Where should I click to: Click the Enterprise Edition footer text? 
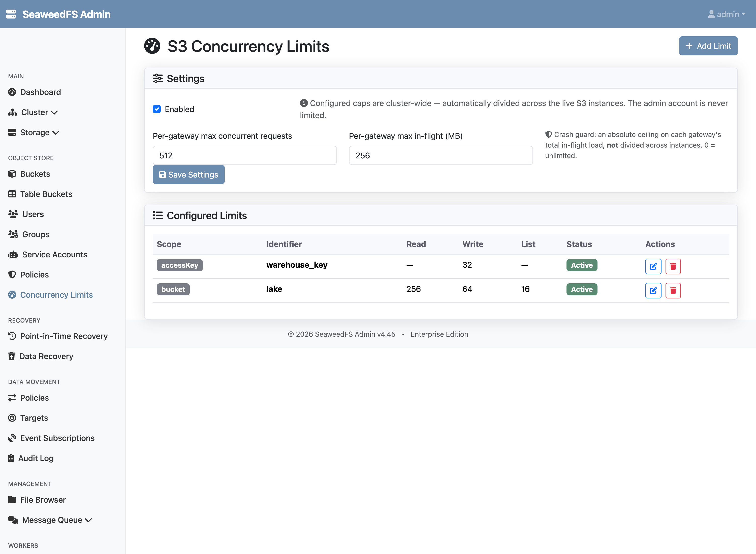439,334
